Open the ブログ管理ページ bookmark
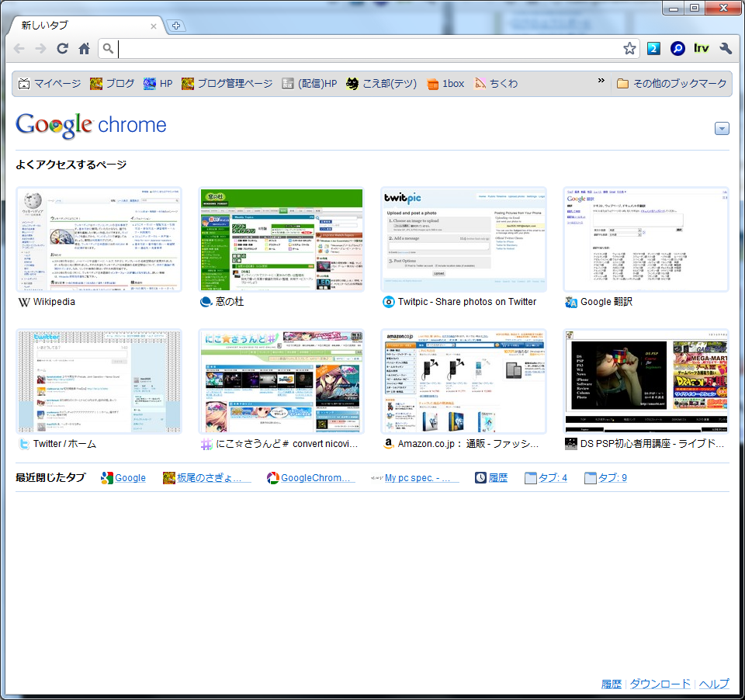Viewport: 745px width, 700px height. [227, 84]
